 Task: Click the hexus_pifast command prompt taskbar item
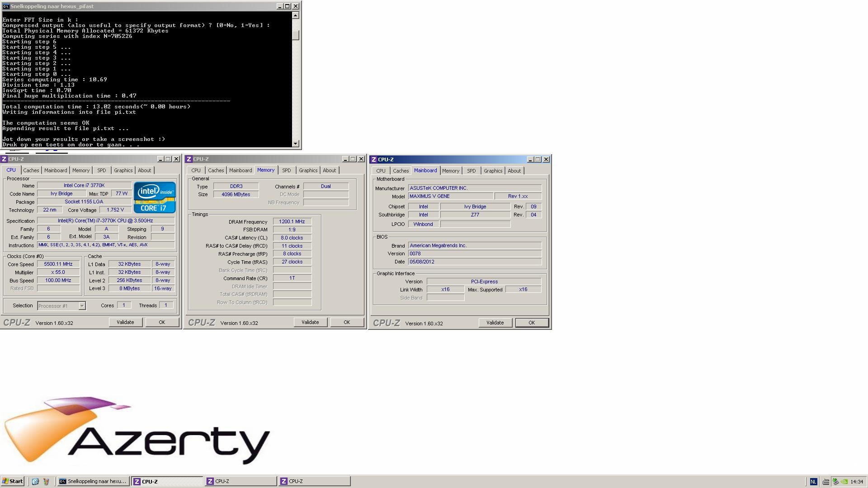tap(93, 482)
